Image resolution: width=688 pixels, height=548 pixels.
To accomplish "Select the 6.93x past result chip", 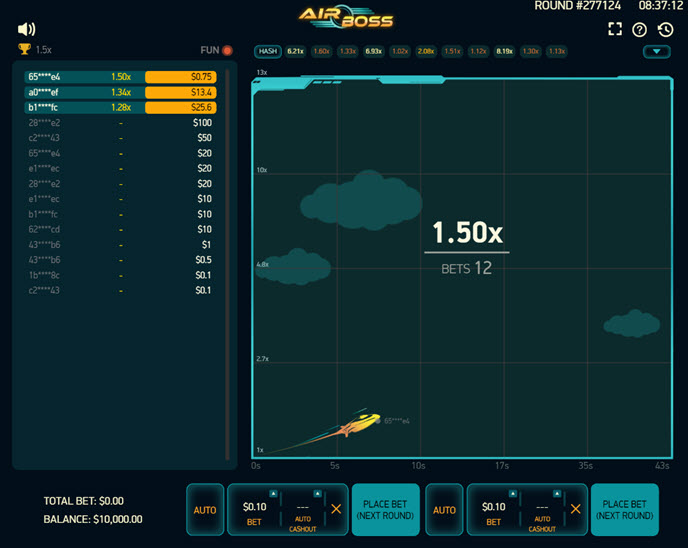I will (x=373, y=51).
